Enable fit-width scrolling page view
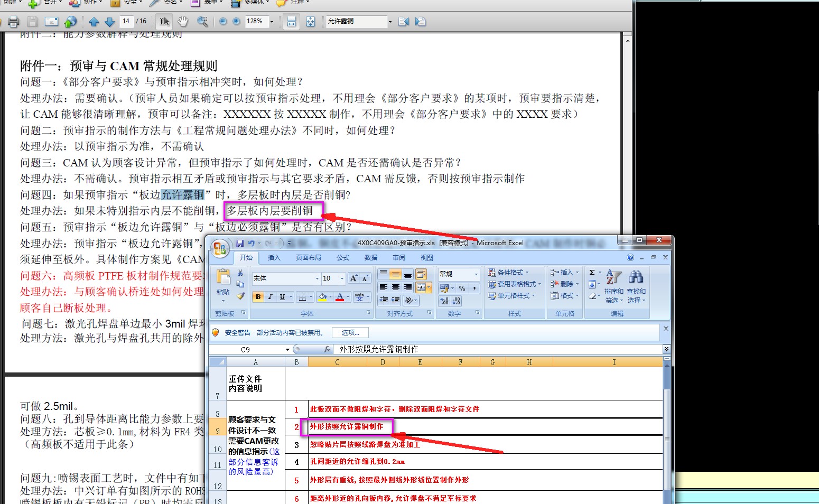 click(291, 22)
